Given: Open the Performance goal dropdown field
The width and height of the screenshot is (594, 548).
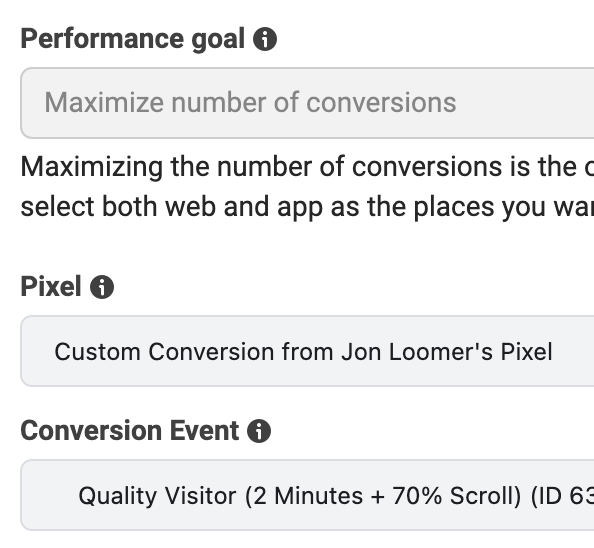Looking at the screenshot, I should coord(307,103).
